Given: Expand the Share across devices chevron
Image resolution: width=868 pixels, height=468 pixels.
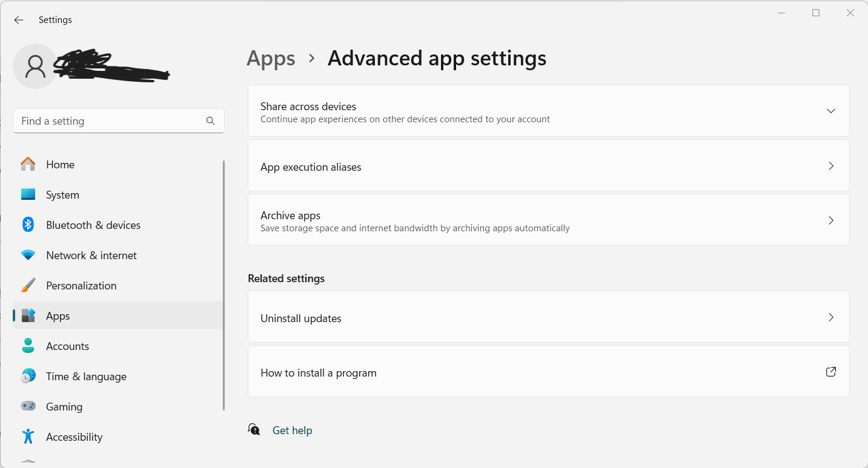Looking at the screenshot, I should click(x=831, y=111).
